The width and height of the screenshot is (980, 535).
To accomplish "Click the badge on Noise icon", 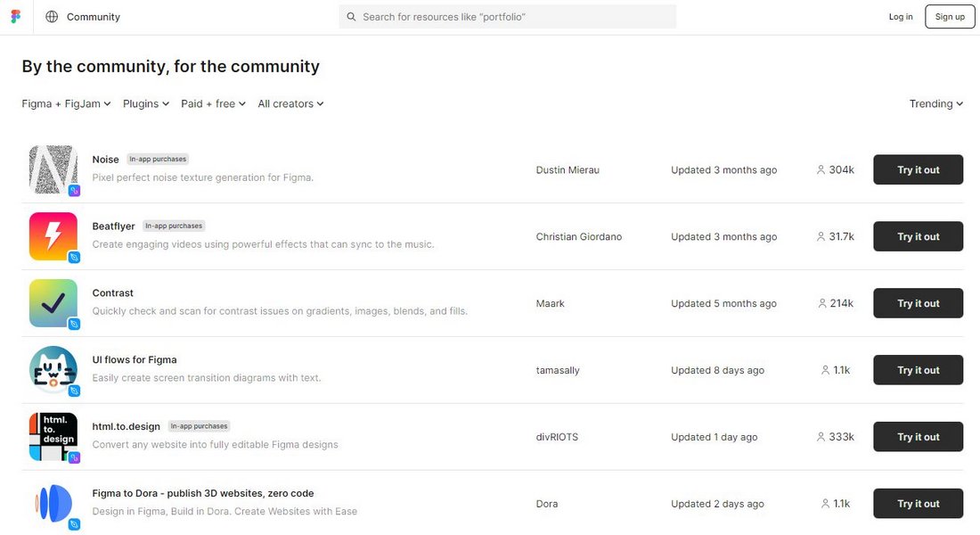I will pyautogui.click(x=74, y=191).
